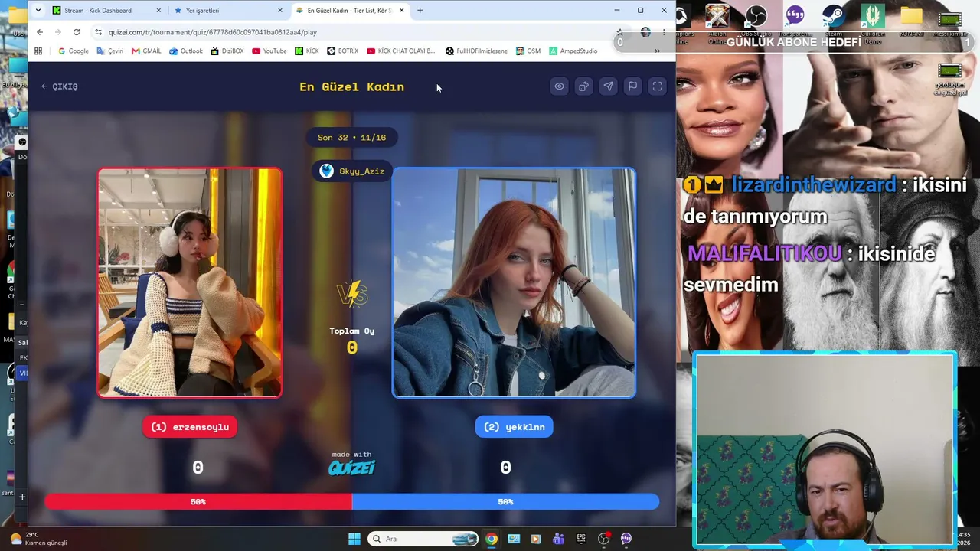This screenshot has width=980, height=551.
Task: Close the Stream - Kick Dashboard tab
Action: (x=158, y=11)
